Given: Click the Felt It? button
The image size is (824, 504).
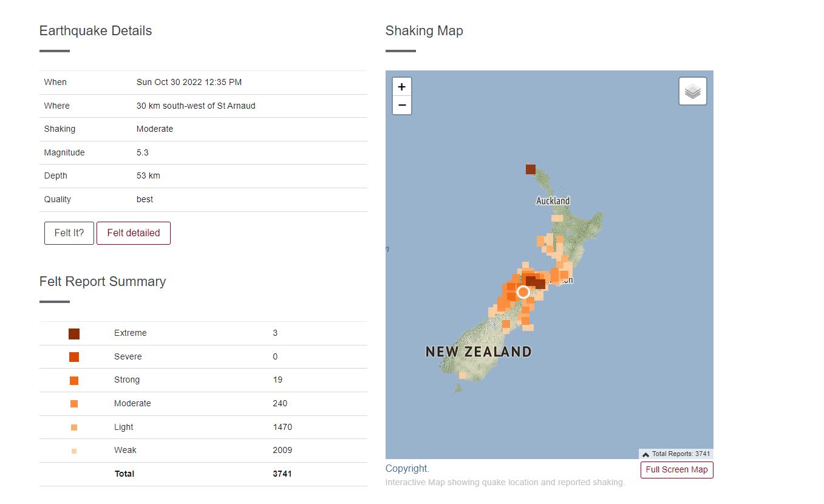Looking at the screenshot, I should (x=69, y=233).
